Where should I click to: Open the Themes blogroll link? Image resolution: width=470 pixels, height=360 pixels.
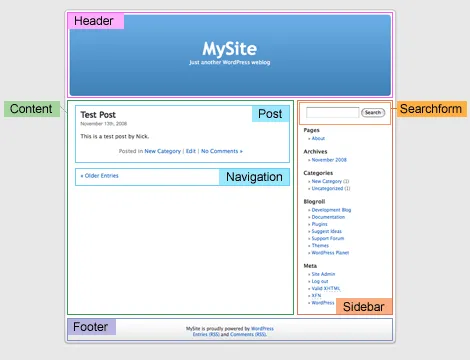pyautogui.click(x=320, y=246)
